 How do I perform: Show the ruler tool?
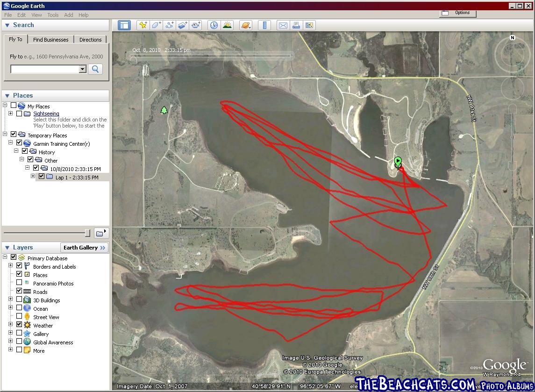point(264,25)
